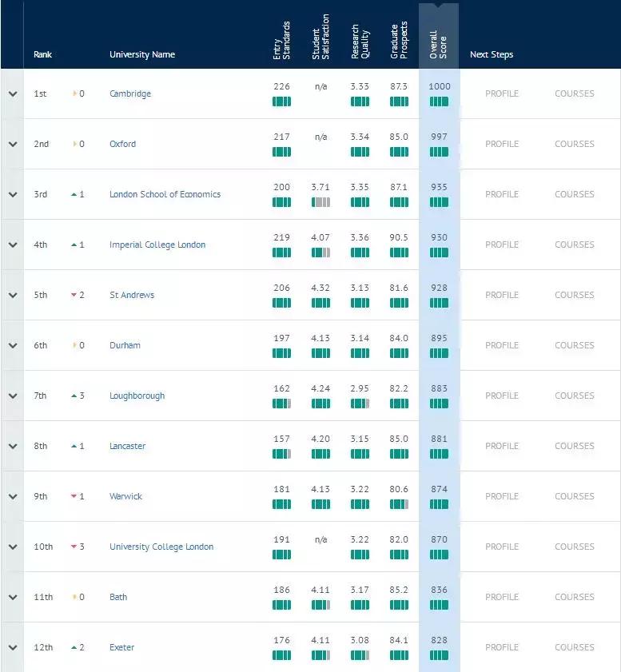Sort by Rank column header
Image resolution: width=621 pixels, height=672 pixels.
point(42,54)
